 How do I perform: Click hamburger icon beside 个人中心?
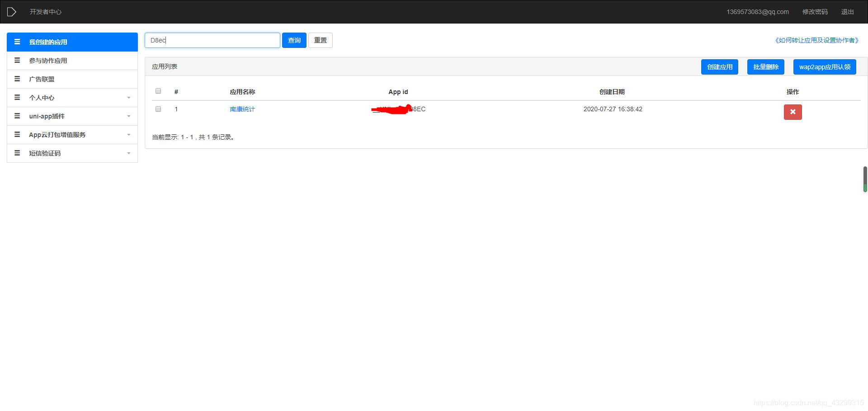click(x=17, y=97)
